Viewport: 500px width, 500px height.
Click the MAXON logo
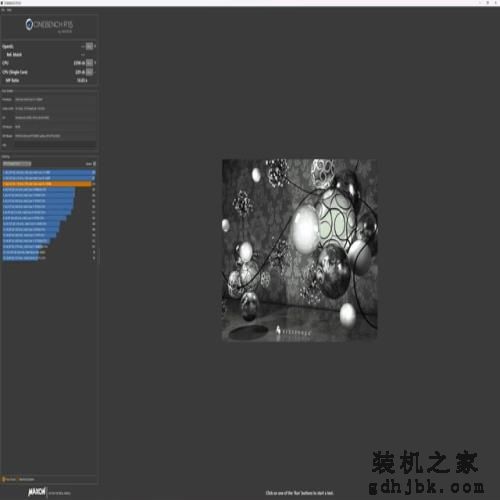(37, 492)
